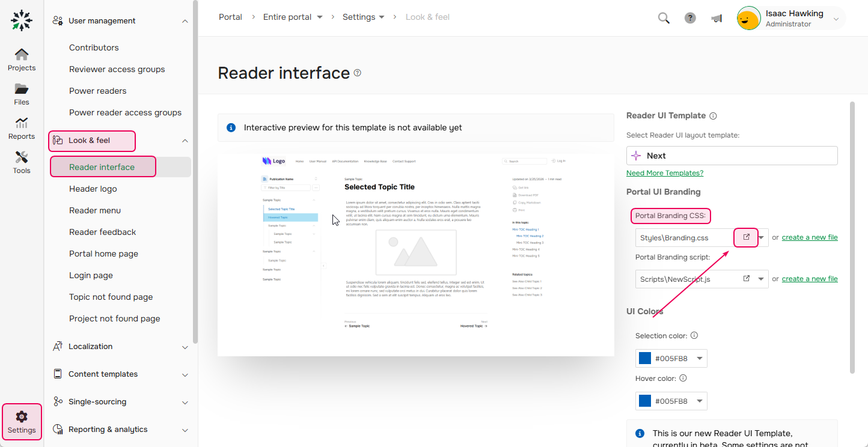The width and height of the screenshot is (868, 447).
Task: Open Hover color dropdown arrow
Action: pyautogui.click(x=700, y=401)
